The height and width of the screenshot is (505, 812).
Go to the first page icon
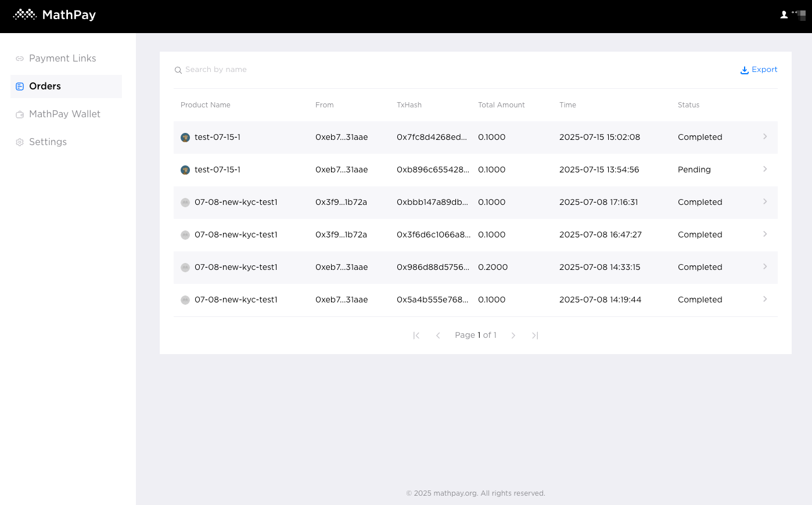click(x=416, y=336)
